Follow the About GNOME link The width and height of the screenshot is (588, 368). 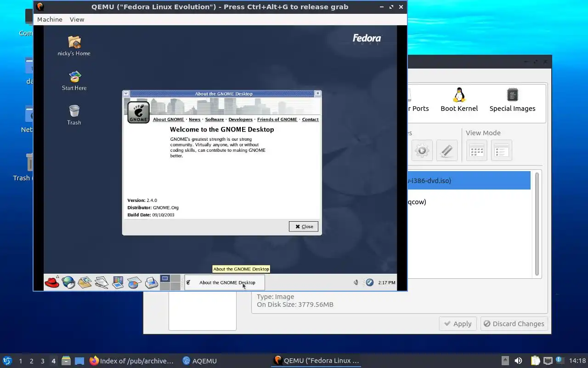pos(168,120)
